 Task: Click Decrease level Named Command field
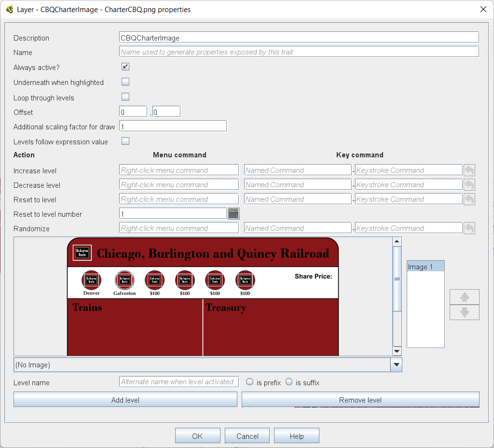(x=298, y=184)
